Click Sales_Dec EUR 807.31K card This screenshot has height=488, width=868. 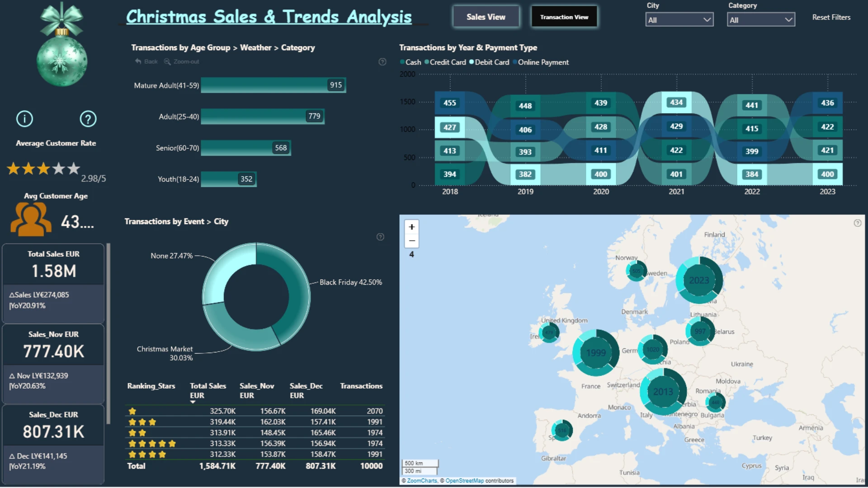[x=53, y=444]
